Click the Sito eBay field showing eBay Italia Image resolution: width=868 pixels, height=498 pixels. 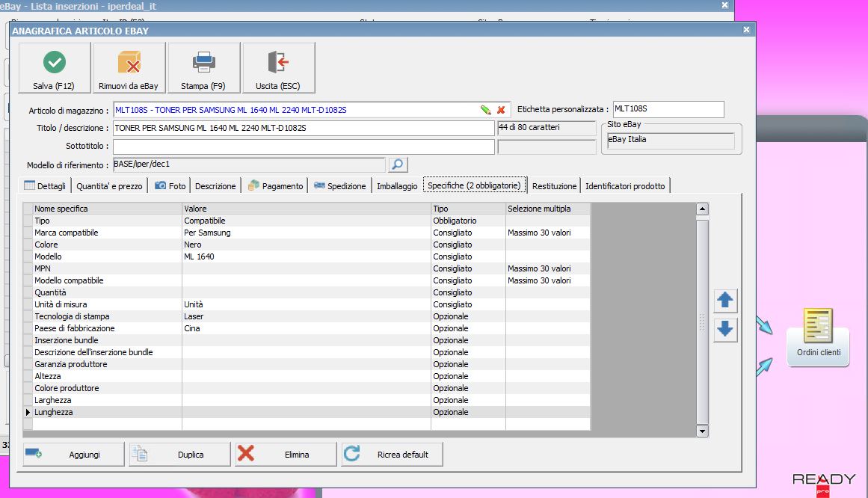click(671, 140)
